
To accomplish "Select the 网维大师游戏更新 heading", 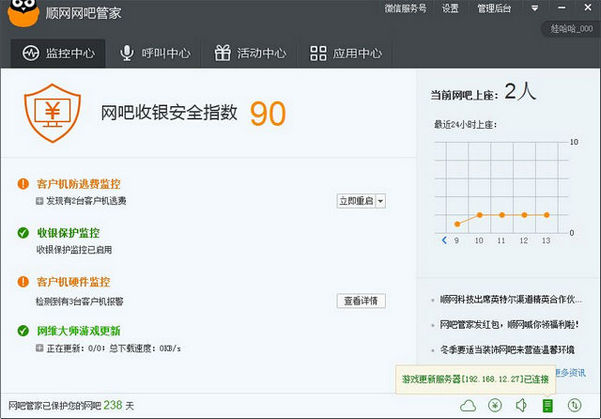I will point(79,330).
